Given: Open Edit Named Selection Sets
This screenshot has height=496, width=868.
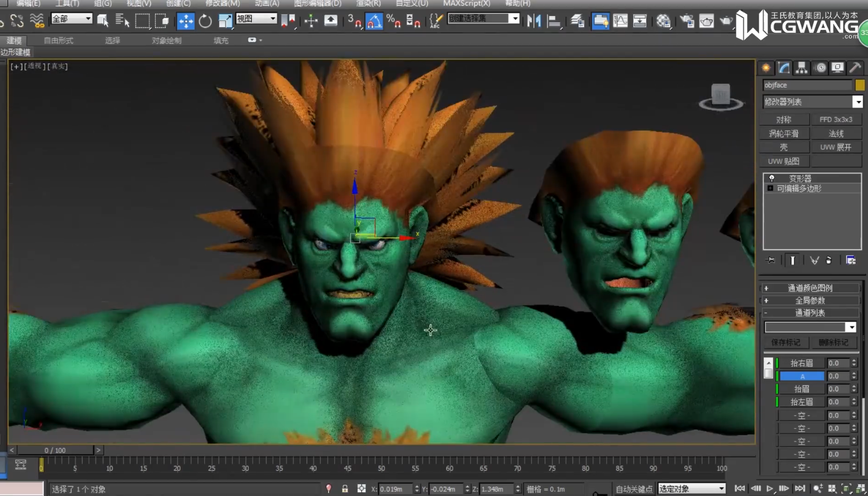Looking at the screenshot, I should point(436,21).
